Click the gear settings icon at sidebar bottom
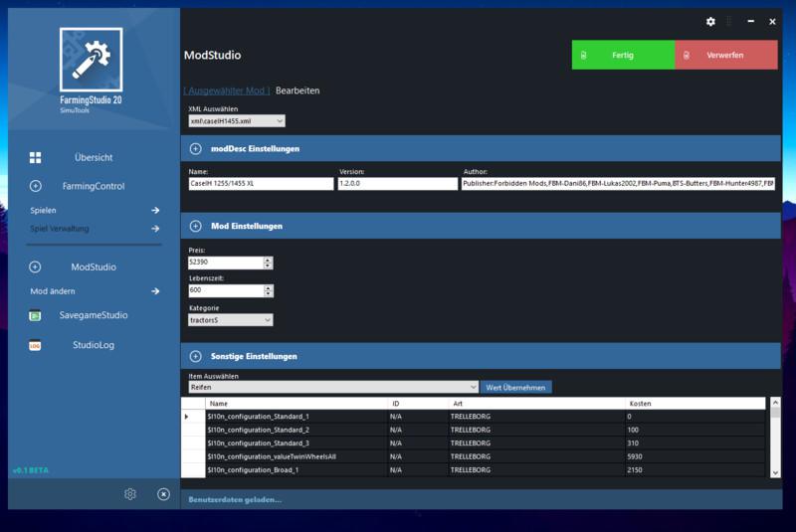The height and width of the screenshot is (532, 796). [x=129, y=494]
